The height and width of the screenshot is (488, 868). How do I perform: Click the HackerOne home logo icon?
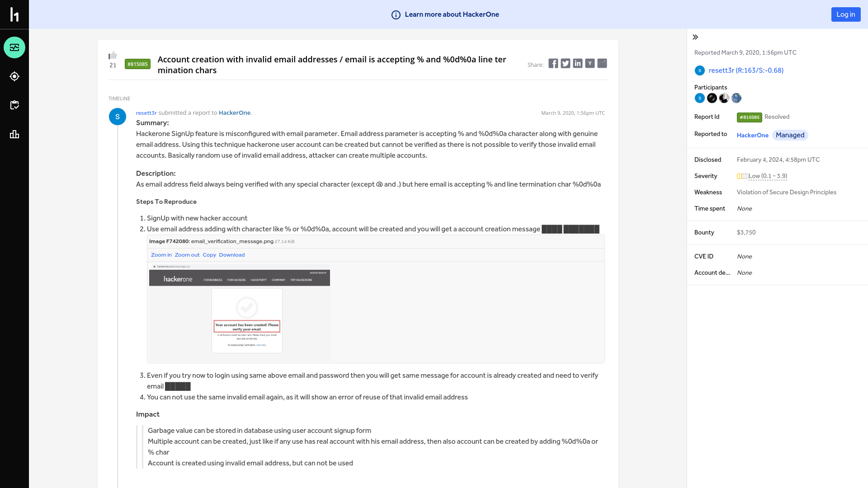[14, 14]
